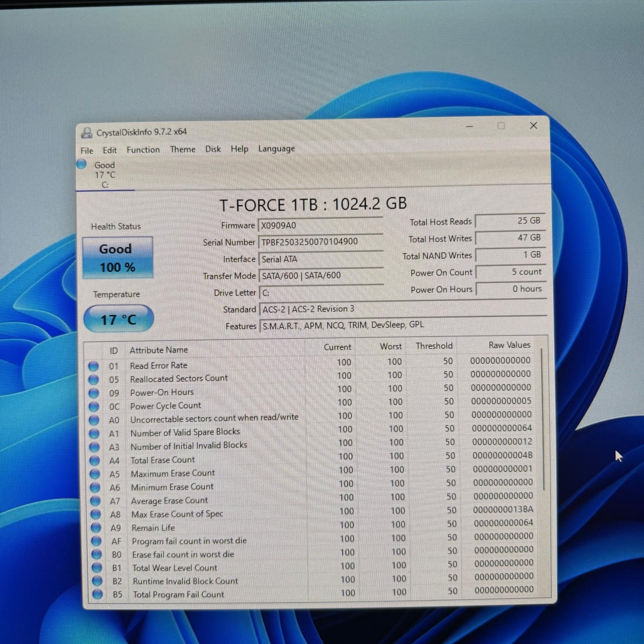The image size is (644, 644).
Task: Open the Edit menu
Action: pos(110,150)
